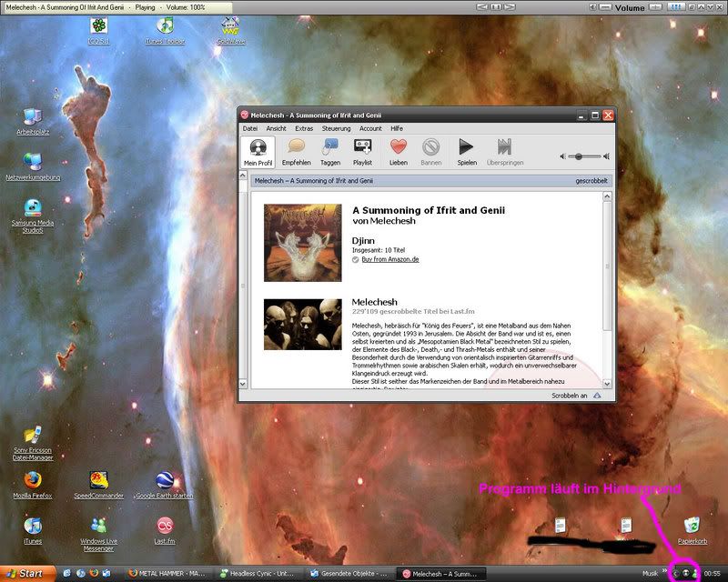The width and height of the screenshot is (728, 582).
Task: Open the equalizer button in the top bar
Action: (x=676, y=7)
